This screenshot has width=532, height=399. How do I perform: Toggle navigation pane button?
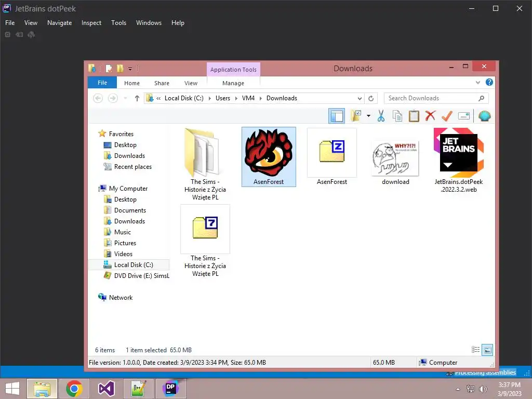tap(337, 116)
